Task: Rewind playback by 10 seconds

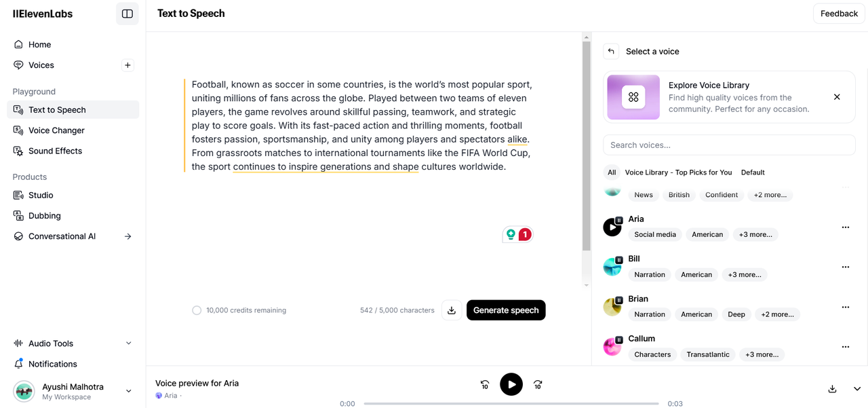Action: pyautogui.click(x=485, y=385)
